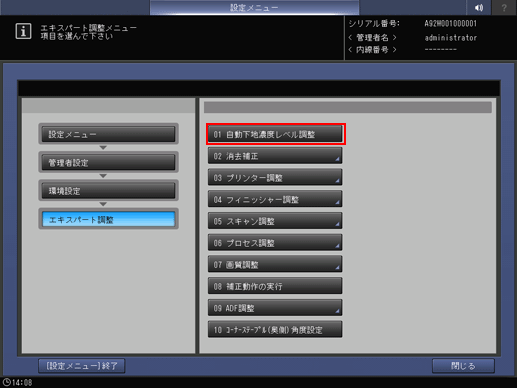Open 10 コーナーステープル(奥側)角度設定

coord(275,329)
